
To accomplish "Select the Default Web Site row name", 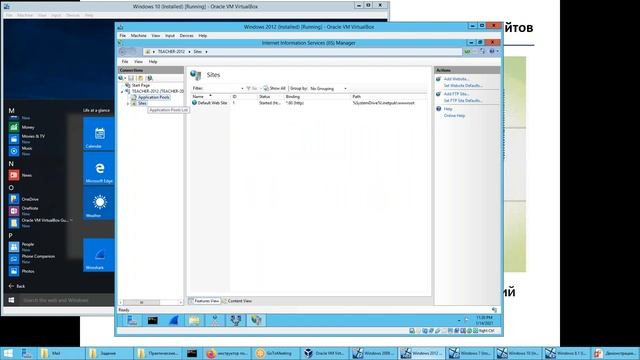I will pyautogui.click(x=212, y=103).
